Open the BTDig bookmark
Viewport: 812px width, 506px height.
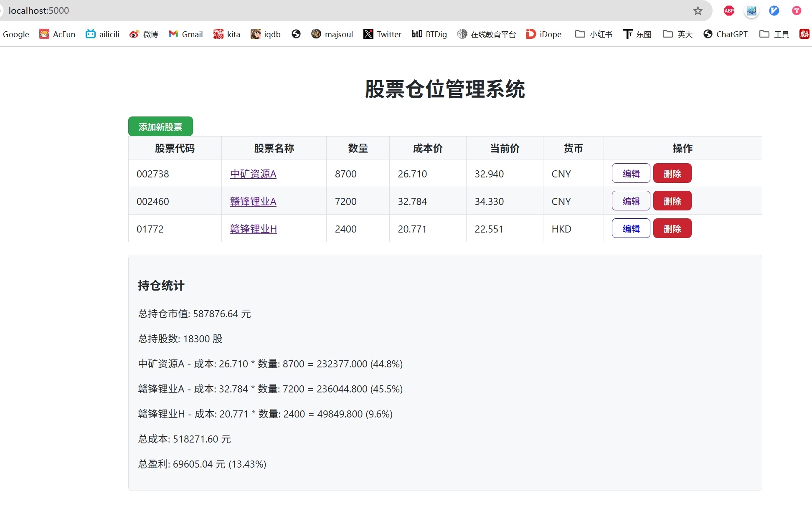[429, 34]
